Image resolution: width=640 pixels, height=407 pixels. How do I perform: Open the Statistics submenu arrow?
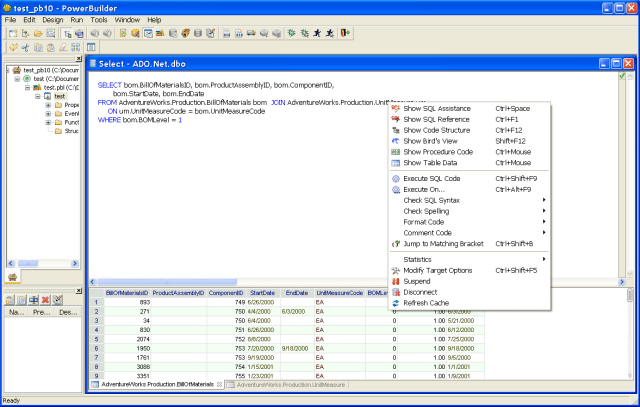click(544, 259)
